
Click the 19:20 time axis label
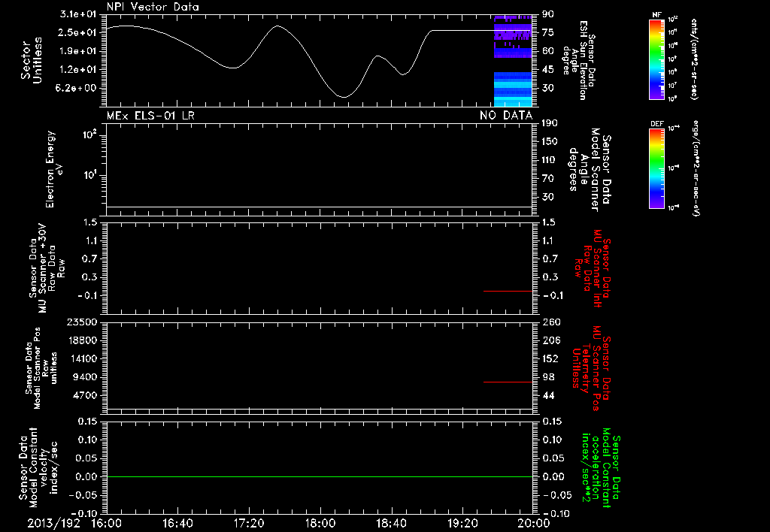(x=462, y=523)
